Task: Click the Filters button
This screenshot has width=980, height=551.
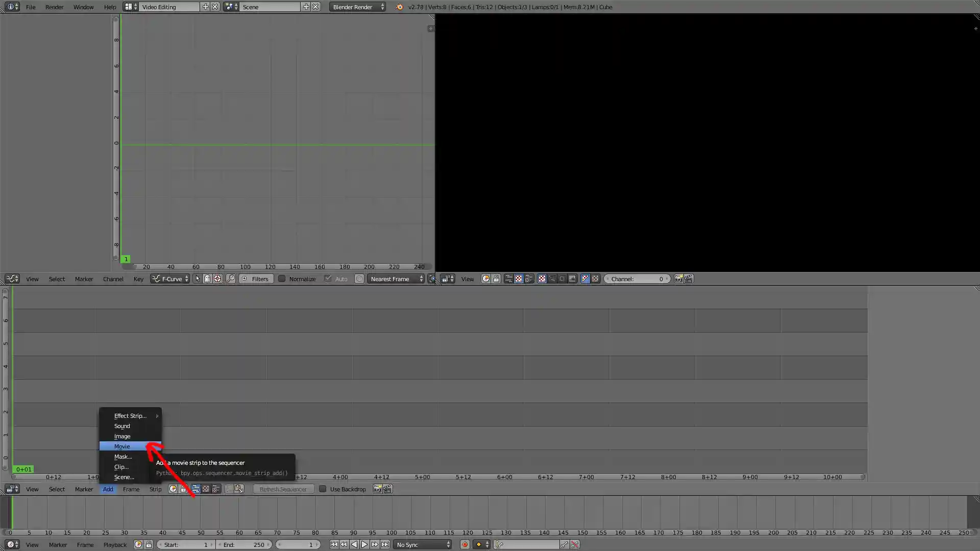Action: click(256, 279)
